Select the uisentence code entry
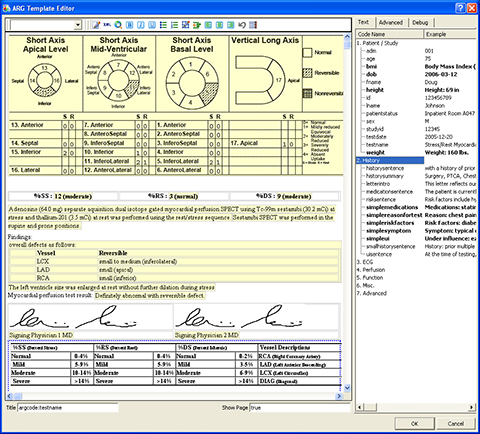 tap(379, 254)
